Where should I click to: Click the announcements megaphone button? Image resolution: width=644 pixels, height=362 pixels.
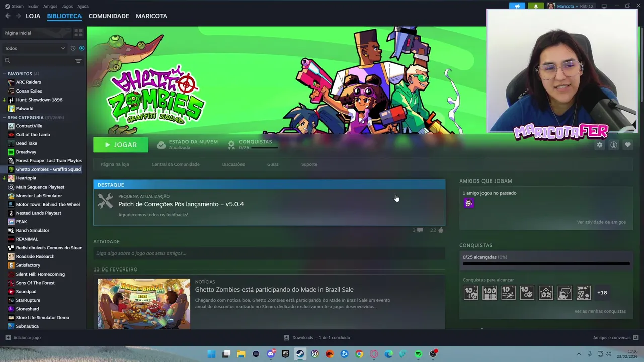click(517, 6)
